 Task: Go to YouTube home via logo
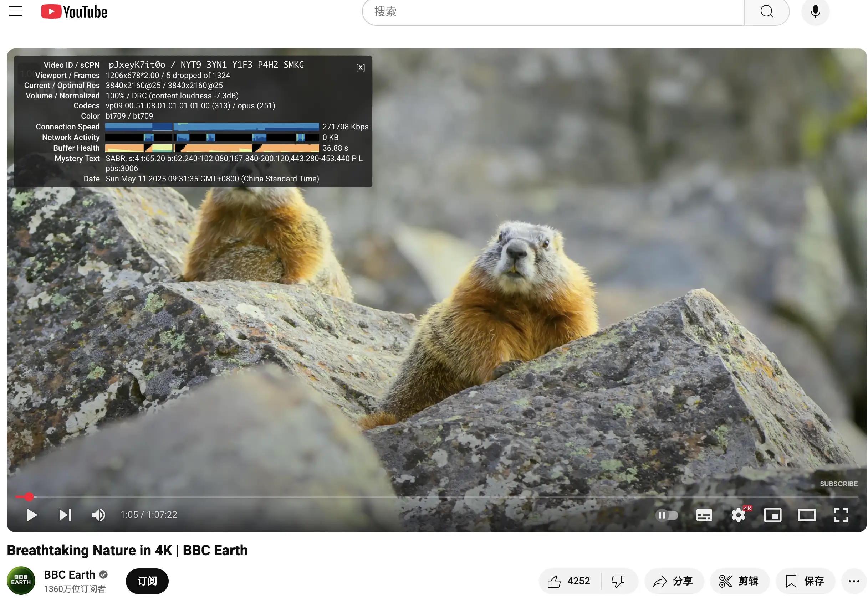pos(74,12)
